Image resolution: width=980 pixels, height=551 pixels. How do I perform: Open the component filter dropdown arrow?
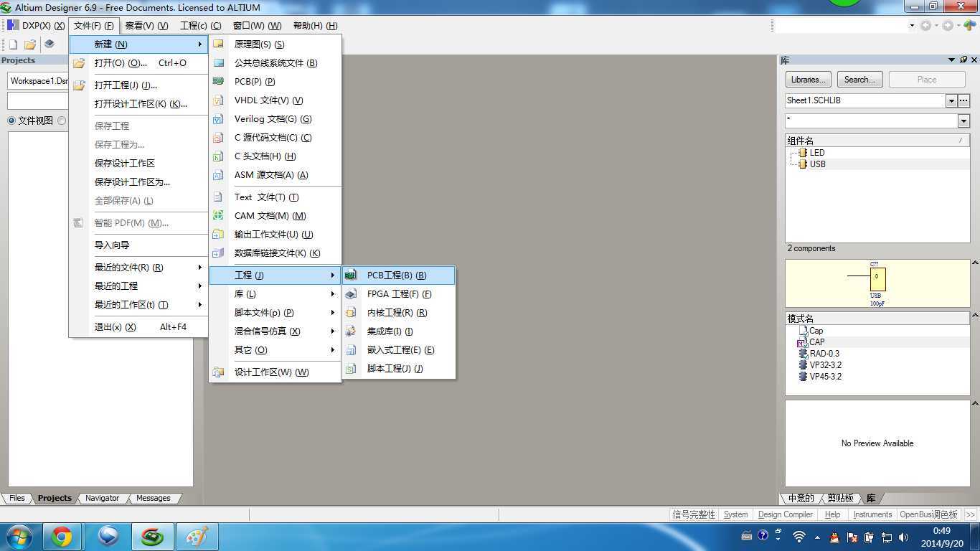click(963, 121)
